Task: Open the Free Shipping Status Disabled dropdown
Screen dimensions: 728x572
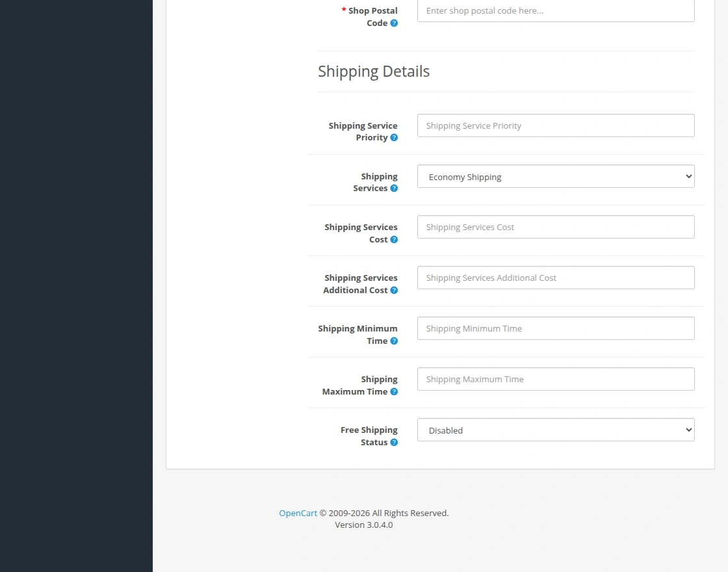Action: pyautogui.click(x=556, y=430)
